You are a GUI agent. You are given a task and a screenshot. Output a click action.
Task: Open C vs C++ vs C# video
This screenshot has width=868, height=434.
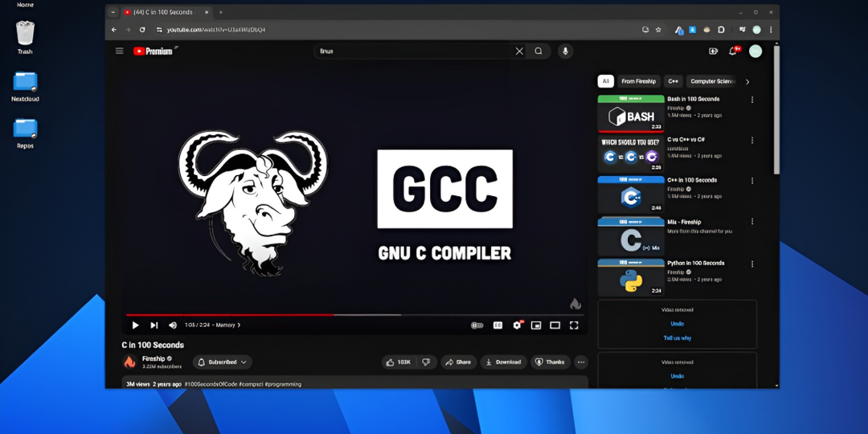pos(631,154)
